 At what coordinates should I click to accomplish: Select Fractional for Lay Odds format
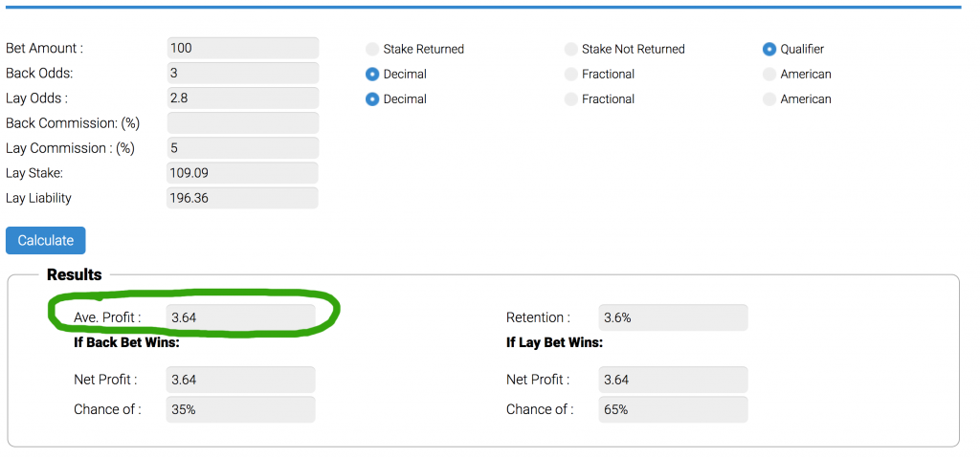point(570,99)
